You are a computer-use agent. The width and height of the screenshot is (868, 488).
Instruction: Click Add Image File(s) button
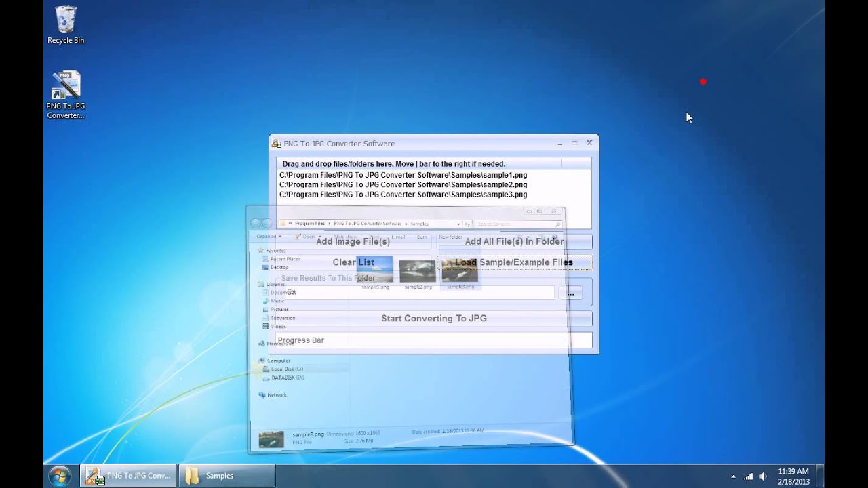353,241
